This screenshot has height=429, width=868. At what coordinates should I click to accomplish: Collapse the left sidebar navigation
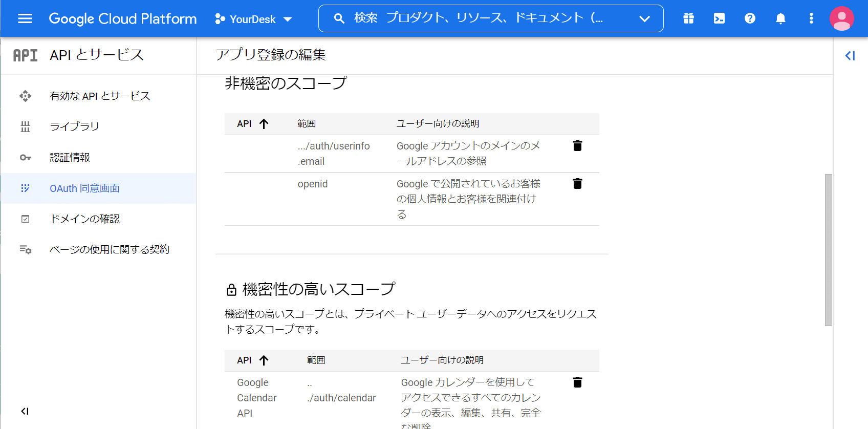click(x=25, y=411)
